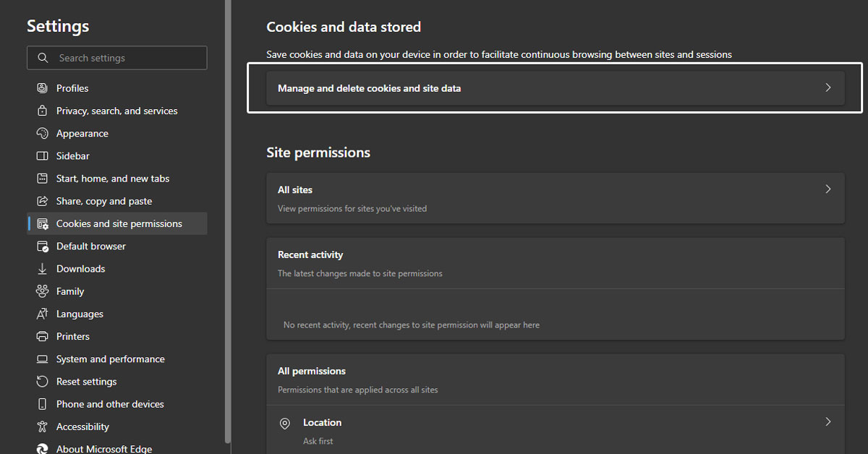Click the Share, copy and paste icon

click(x=42, y=201)
